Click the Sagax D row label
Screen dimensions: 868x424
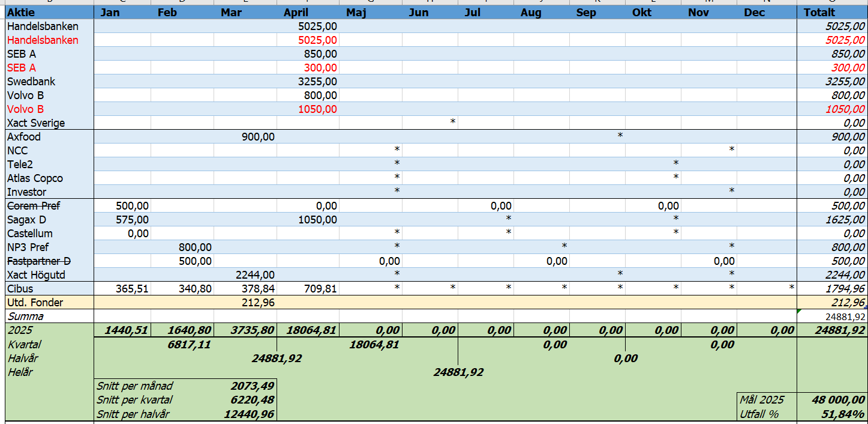[26, 220]
